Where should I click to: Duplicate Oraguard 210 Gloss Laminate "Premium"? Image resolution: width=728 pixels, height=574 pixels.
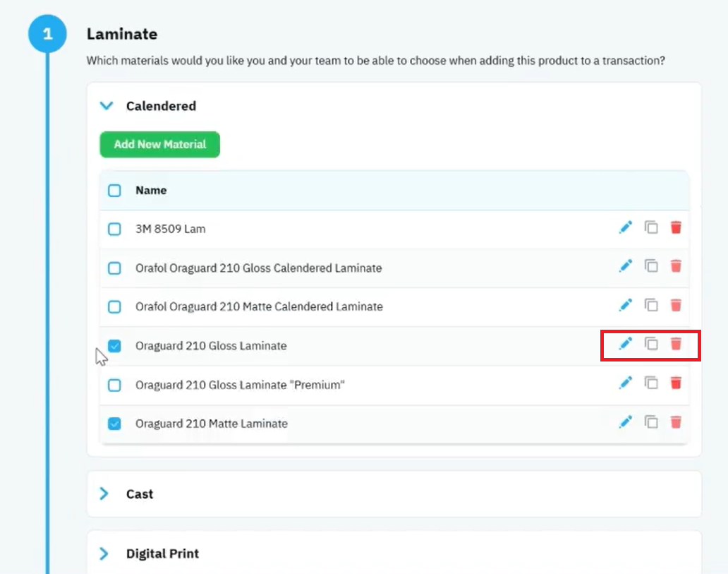click(x=651, y=383)
